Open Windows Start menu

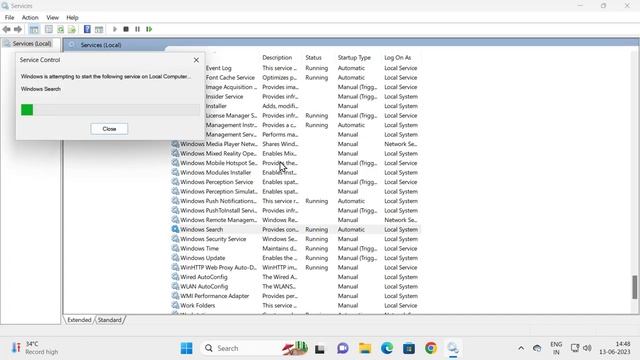(187, 348)
